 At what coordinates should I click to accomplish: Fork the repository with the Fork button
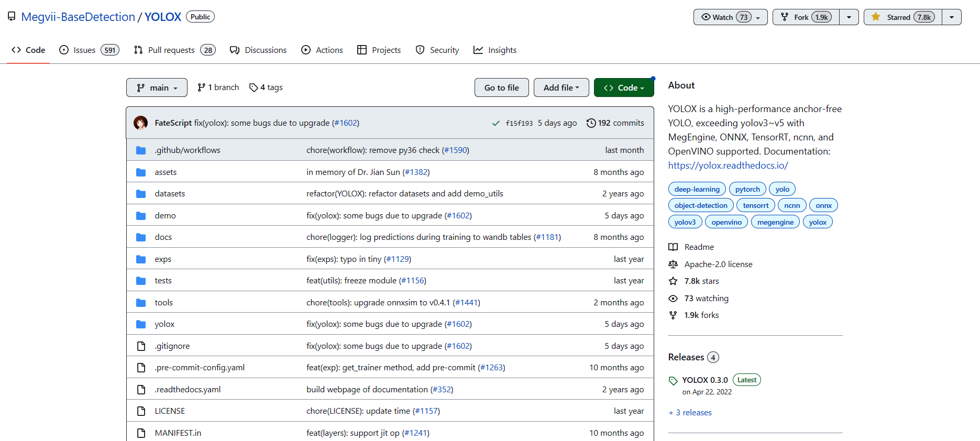point(806,17)
